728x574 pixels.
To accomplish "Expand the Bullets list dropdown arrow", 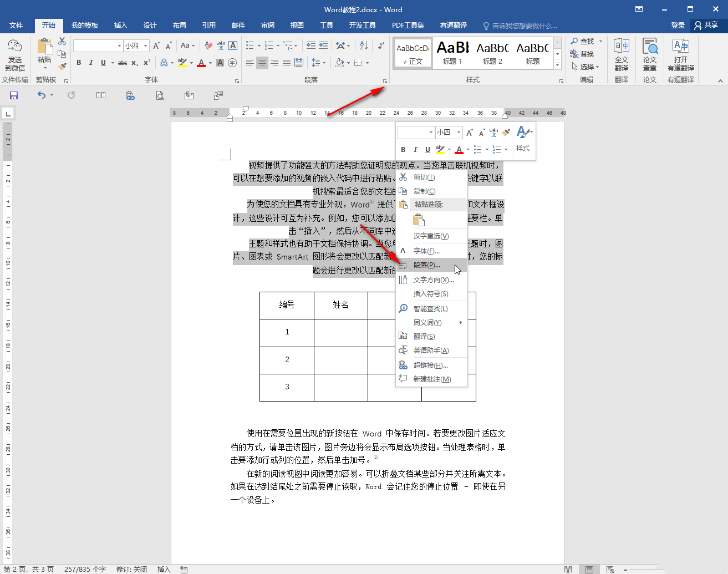I will (x=259, y=46).
